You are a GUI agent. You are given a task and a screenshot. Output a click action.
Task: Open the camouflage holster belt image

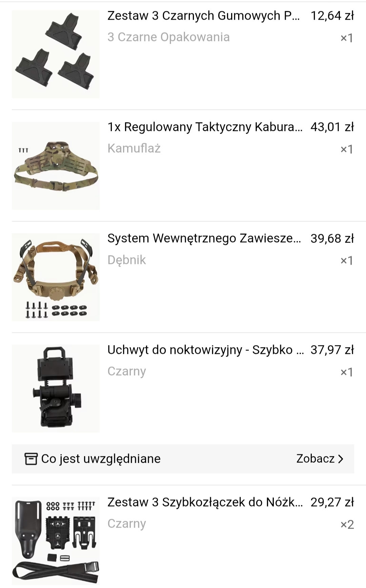pyautogui.click(x=56, y=166)
